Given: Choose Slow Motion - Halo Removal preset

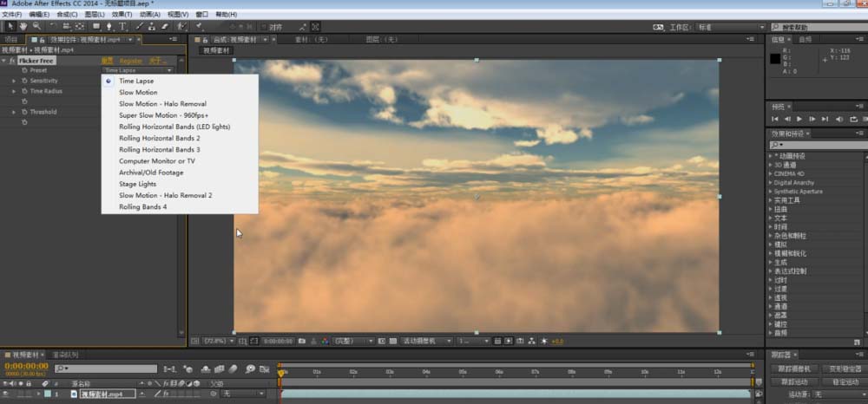Looking at the screenshot, I should (x=162, y=104).
